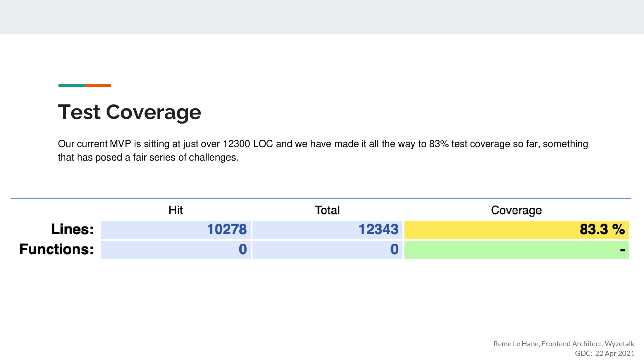Click the Hit column header

[x=175, y=210]
